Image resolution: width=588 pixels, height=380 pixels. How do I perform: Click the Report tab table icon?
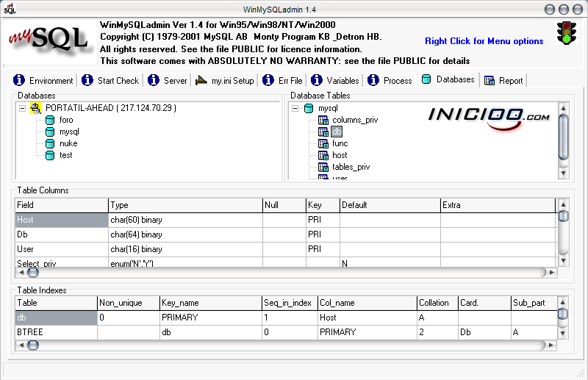489,81
